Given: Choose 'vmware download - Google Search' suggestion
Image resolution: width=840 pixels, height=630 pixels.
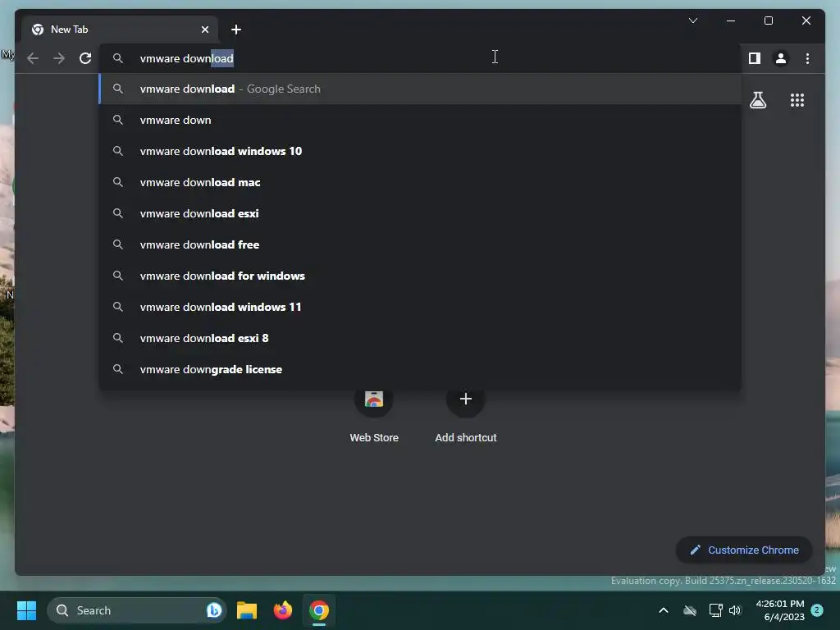Looking at the screenshot, I should [421, 89].
